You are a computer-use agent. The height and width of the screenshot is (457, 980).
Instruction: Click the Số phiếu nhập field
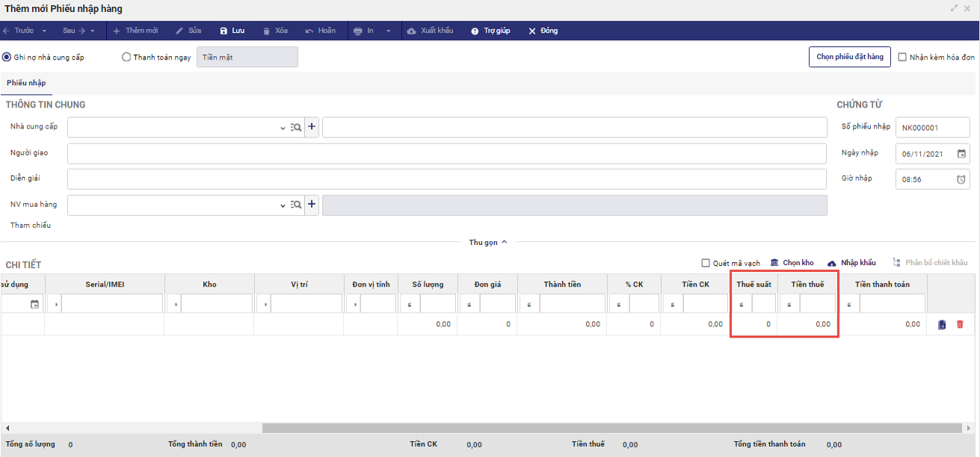pyautogui.click(x=933, y=128)
